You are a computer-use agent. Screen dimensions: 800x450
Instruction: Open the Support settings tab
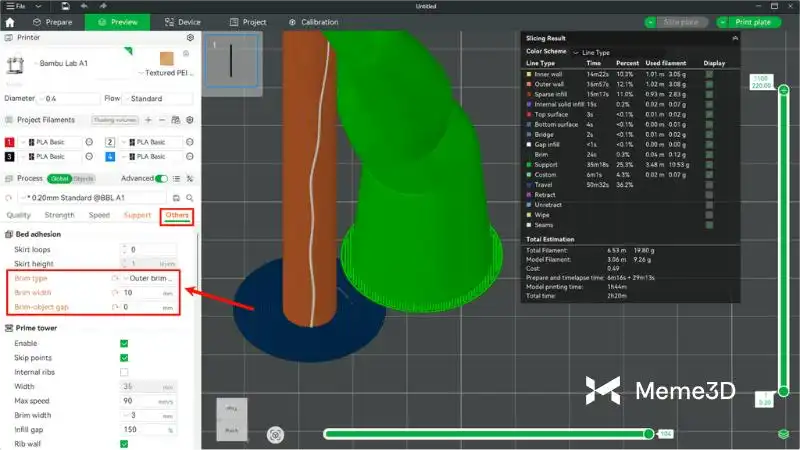(x=137, y=215)
